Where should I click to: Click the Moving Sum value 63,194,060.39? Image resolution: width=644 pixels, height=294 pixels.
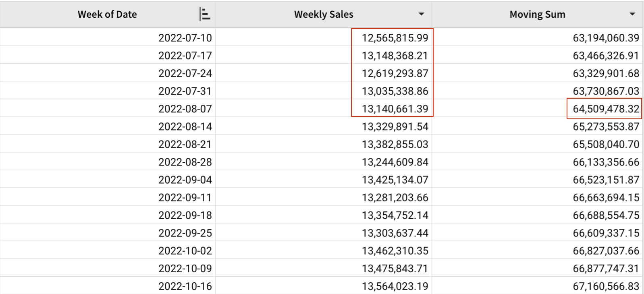[x=606, y=38]
